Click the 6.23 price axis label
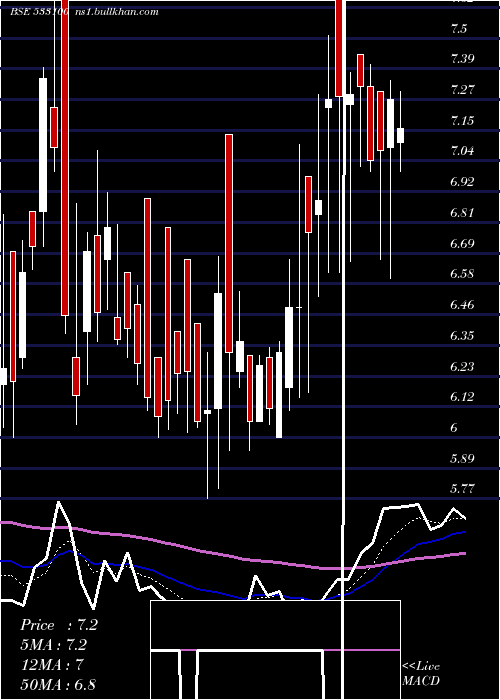 click(x=462, y=367)
